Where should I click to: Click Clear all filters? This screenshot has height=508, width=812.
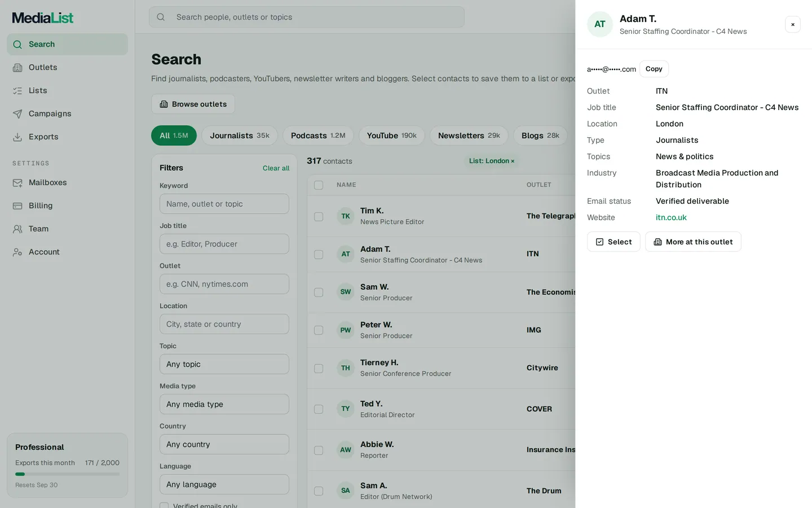point(276,168)
